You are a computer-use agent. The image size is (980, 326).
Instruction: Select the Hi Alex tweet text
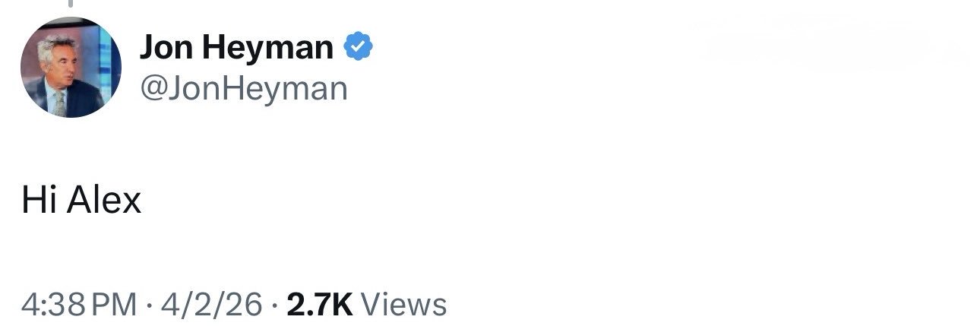81,201
